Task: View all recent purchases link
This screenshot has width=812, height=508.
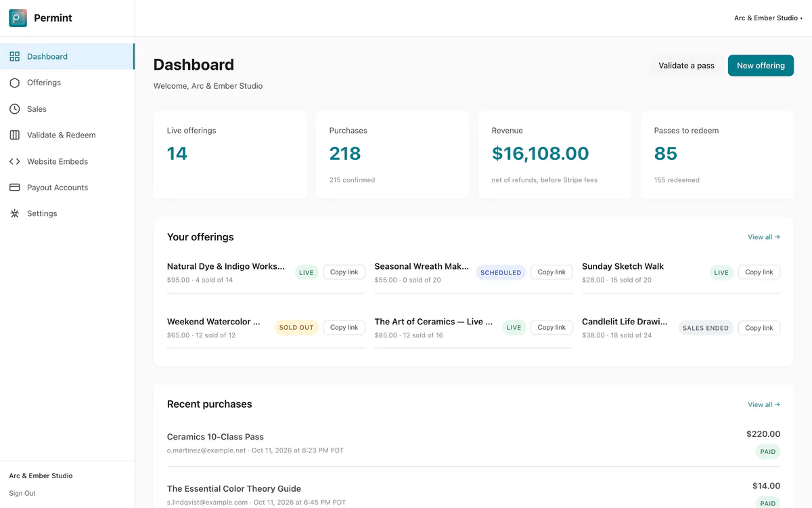Action: (x=764, y=404)
